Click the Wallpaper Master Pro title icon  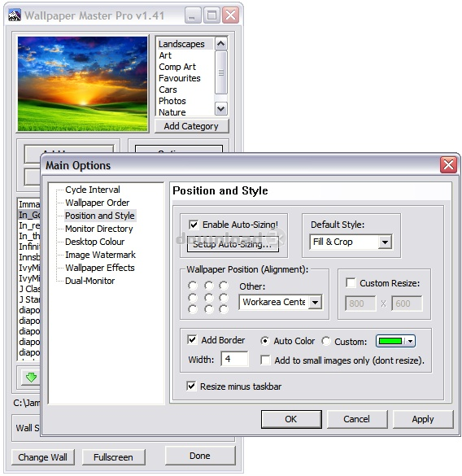[15, 15]
